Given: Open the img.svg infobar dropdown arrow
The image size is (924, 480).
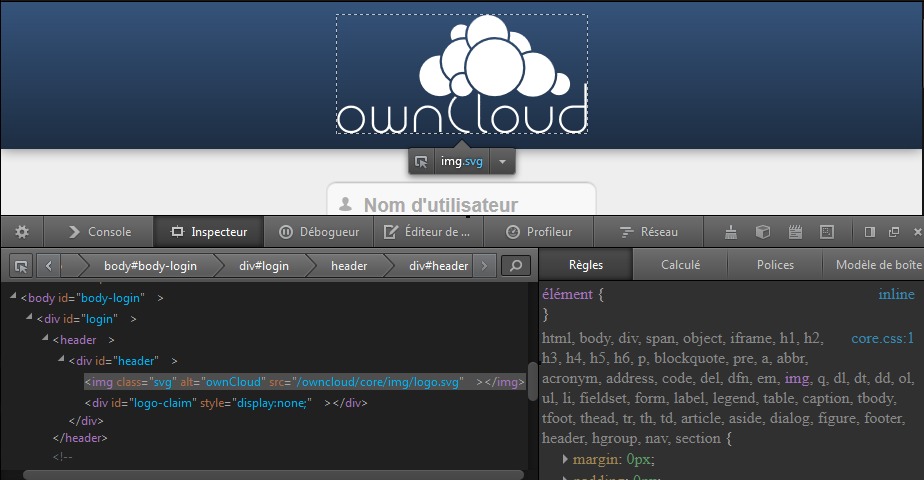Looking at the screenshot, I should coord(502,161).
